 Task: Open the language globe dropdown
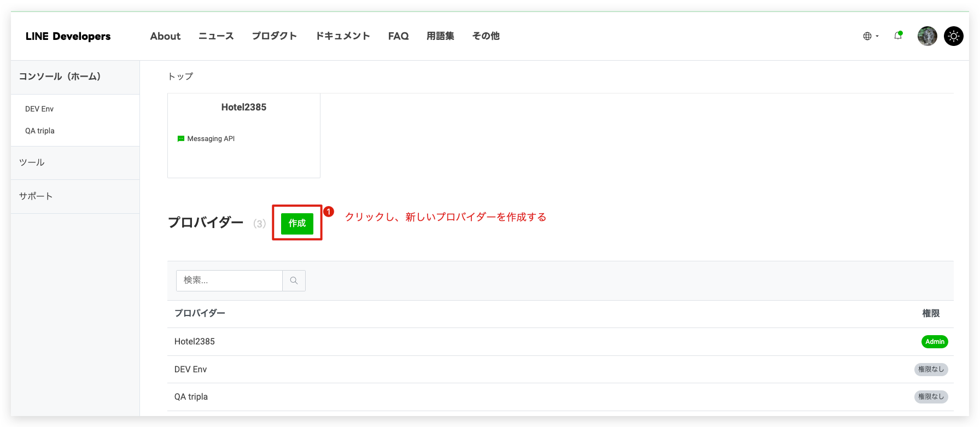click(871, 36)
